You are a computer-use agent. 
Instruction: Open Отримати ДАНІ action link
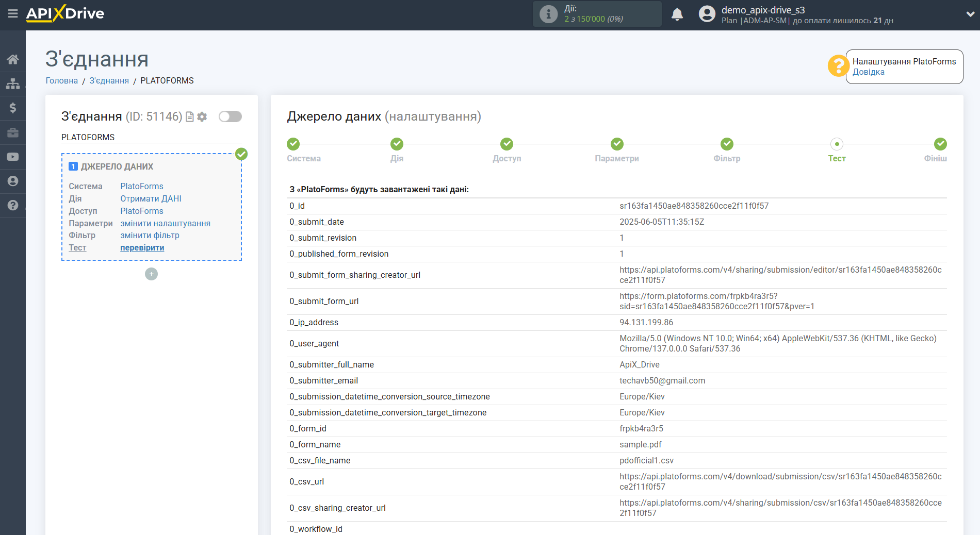tap(151, 198)
